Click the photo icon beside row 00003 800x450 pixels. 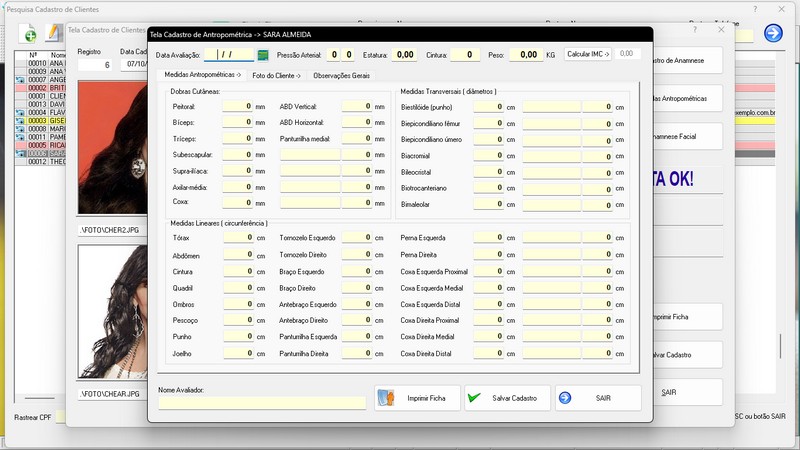(20, 121)
